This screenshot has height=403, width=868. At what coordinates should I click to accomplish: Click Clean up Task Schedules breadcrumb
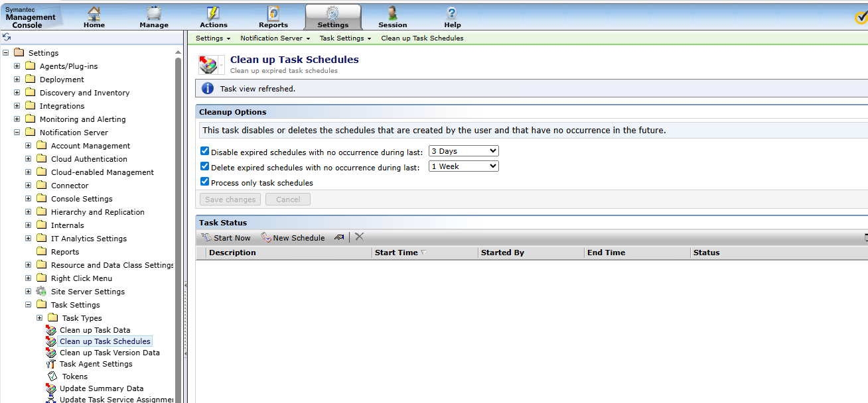click(422, 38)
